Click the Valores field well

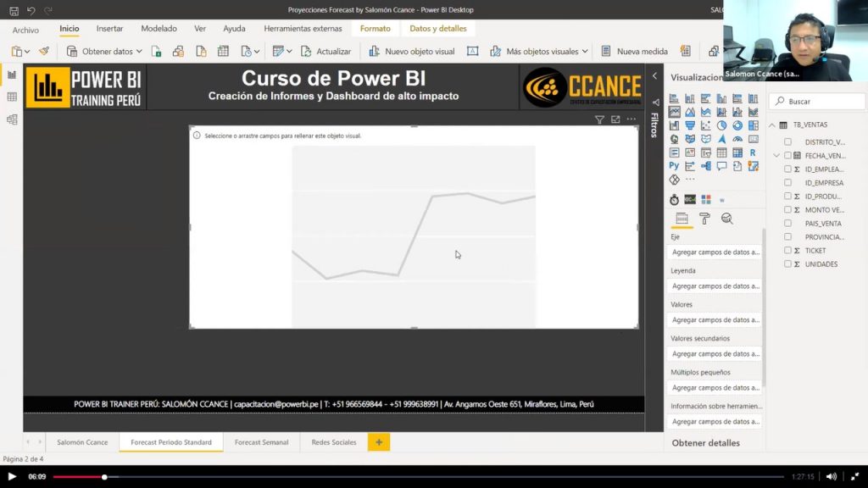click(x=715, y=320)
